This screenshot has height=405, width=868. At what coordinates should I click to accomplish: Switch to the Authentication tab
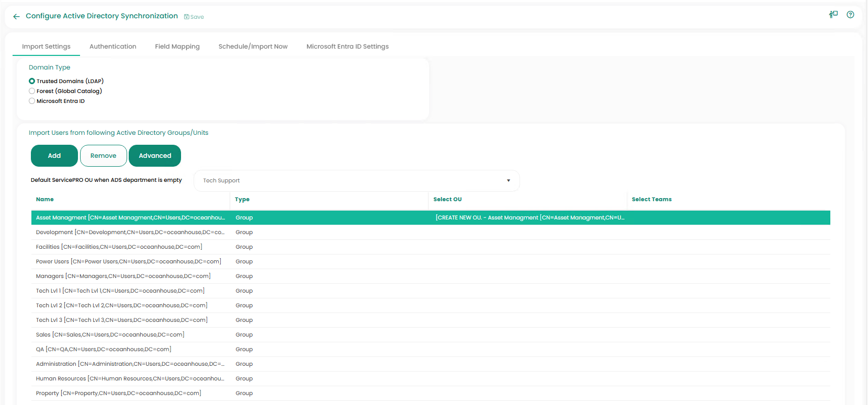(112, 47)
